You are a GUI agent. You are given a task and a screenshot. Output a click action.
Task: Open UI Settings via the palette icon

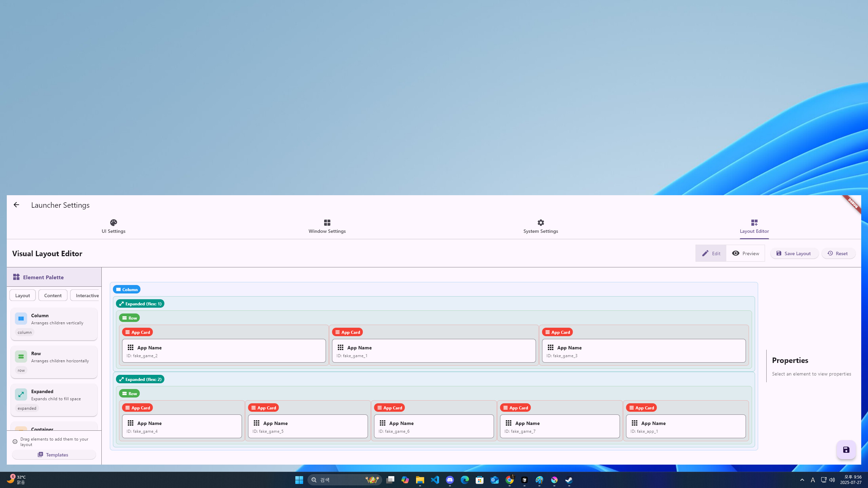pyautogui.click(x=113, y=222)
